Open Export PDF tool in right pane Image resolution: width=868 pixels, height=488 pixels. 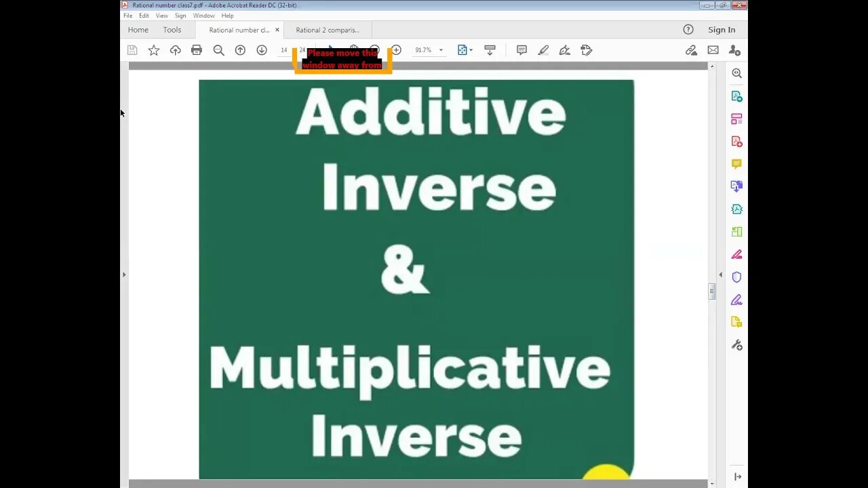[x=736, y=96]
